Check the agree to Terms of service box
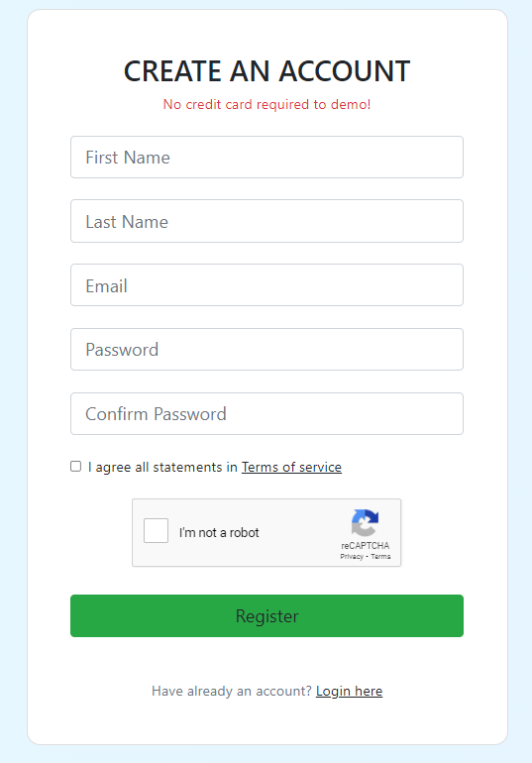 coord(76,466)
